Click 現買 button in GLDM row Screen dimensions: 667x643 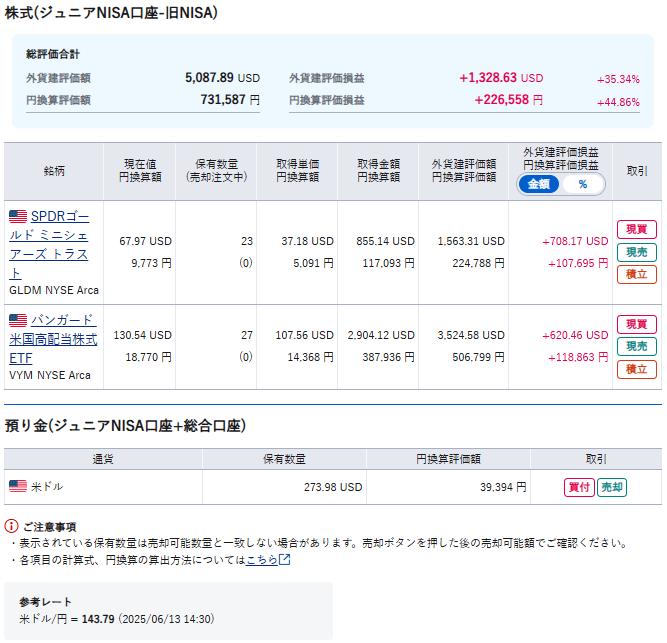point(636,230)
